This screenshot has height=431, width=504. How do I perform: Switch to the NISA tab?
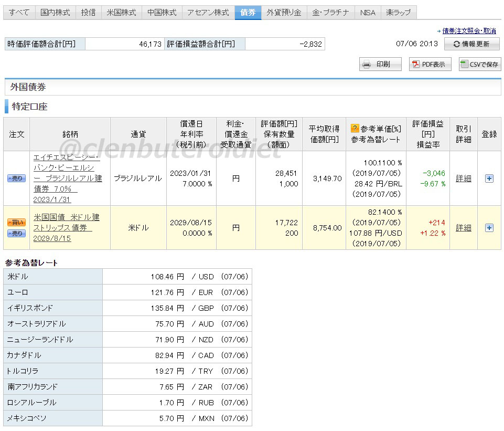tap(368, 13)
